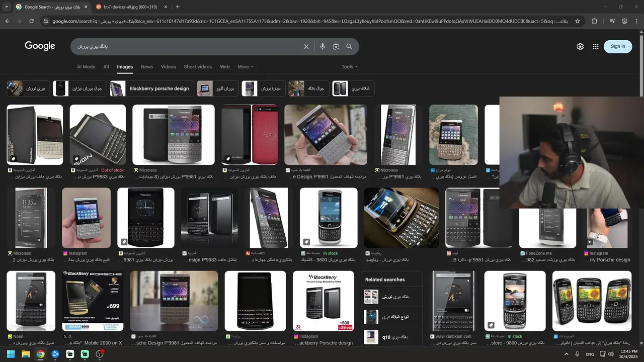This screenshot has width=644, height=362.
Task: Open a new browser tab
Action: click(x=178, y=7)
